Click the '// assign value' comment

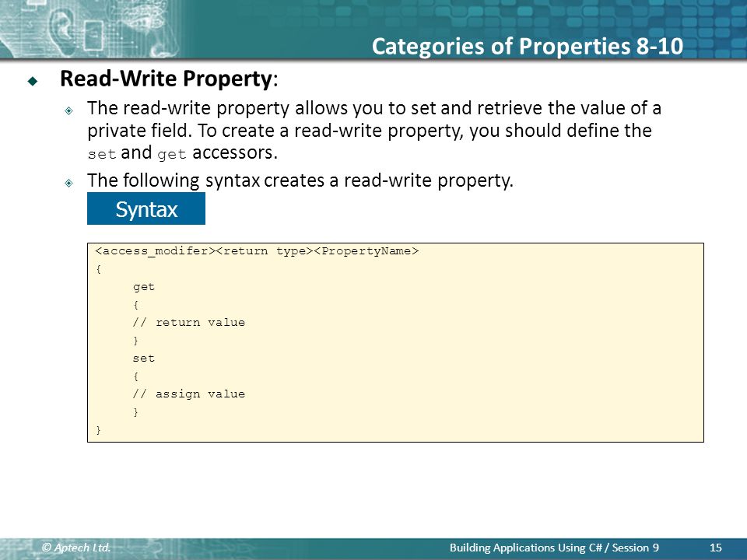click(188, 394)
